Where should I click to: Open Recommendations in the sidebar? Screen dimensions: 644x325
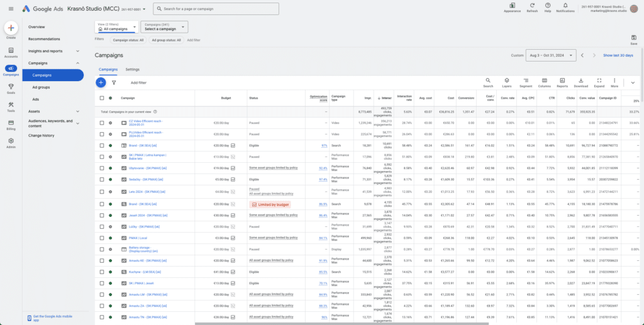[x=44, y=39]
